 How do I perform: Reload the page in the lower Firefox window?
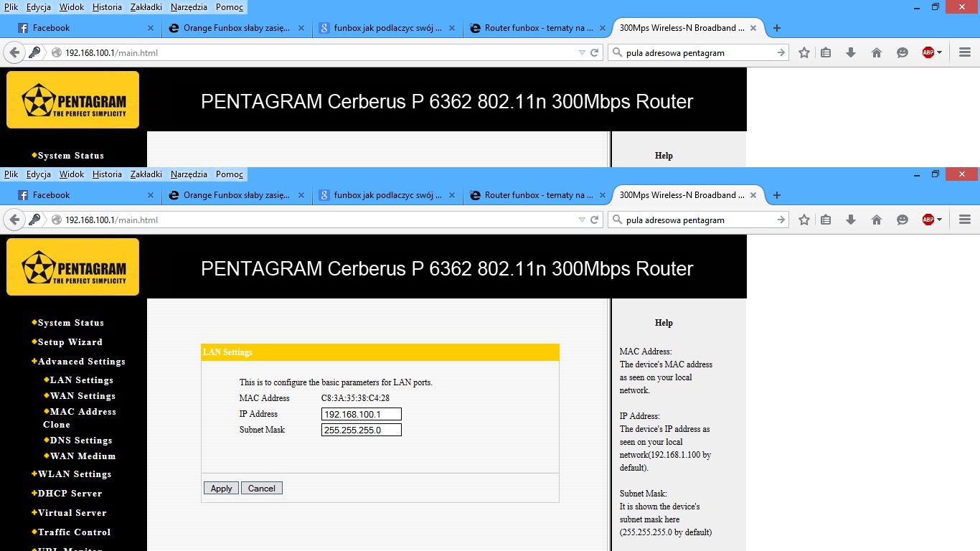tap(594, 220)
